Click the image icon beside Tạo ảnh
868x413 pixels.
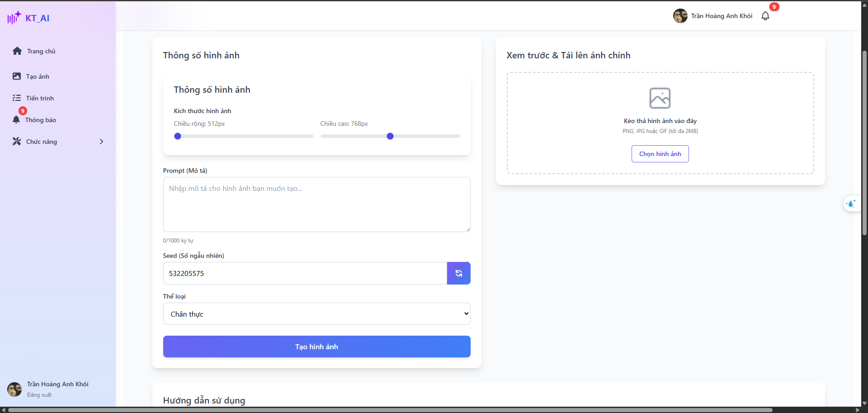tap(17, 76)
